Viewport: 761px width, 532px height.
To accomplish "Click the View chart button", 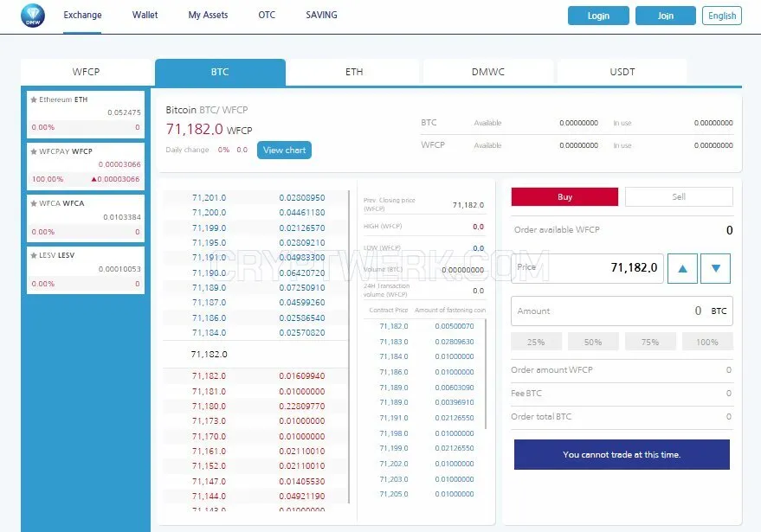I will [285, 150].
